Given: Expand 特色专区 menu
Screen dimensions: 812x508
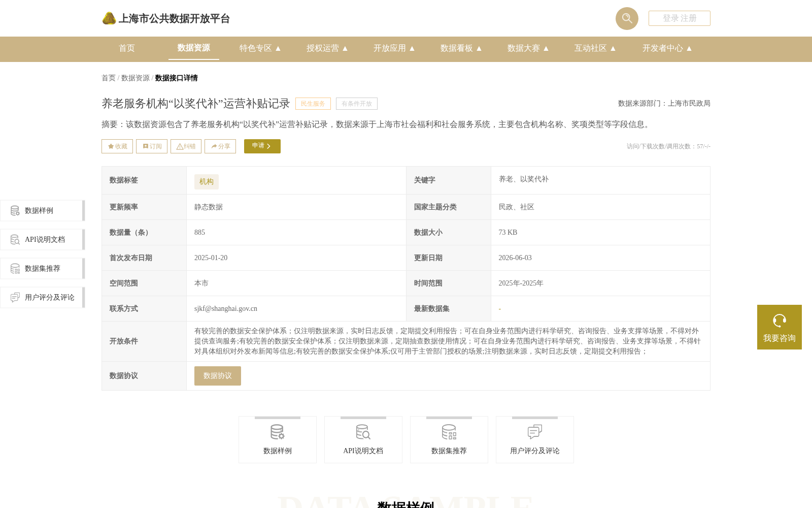Looking at the screenshot, I should tap(260, 48).
